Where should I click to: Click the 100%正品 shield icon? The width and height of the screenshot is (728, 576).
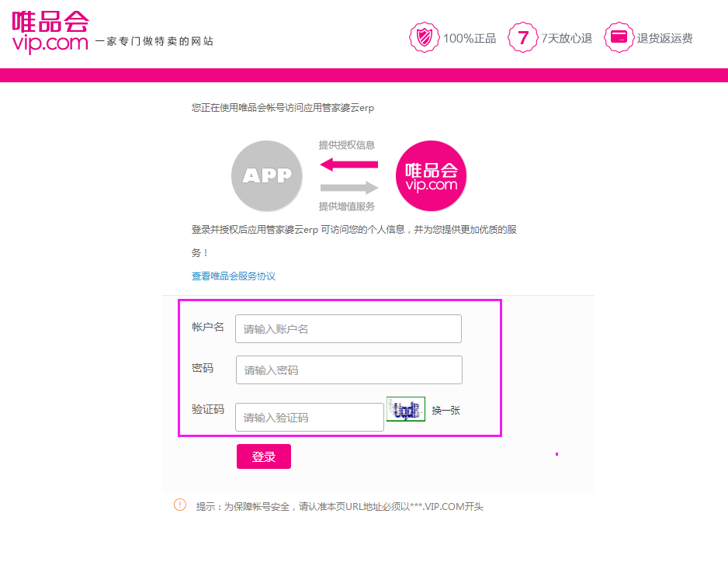click(424, 37)
